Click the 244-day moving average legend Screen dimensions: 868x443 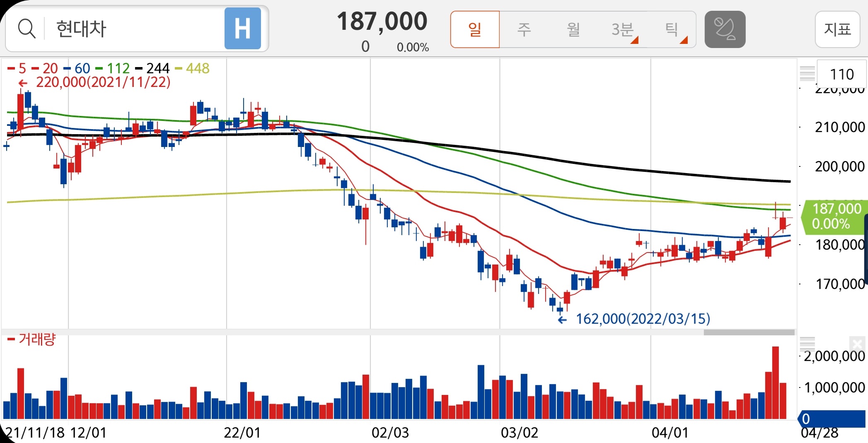click(152, 68)
